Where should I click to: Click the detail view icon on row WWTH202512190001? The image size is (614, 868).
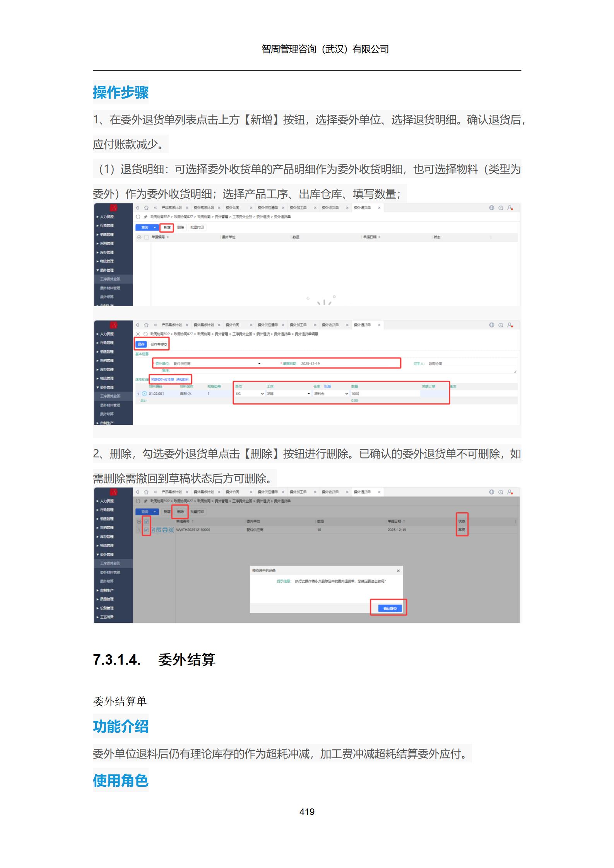[159, 530]
